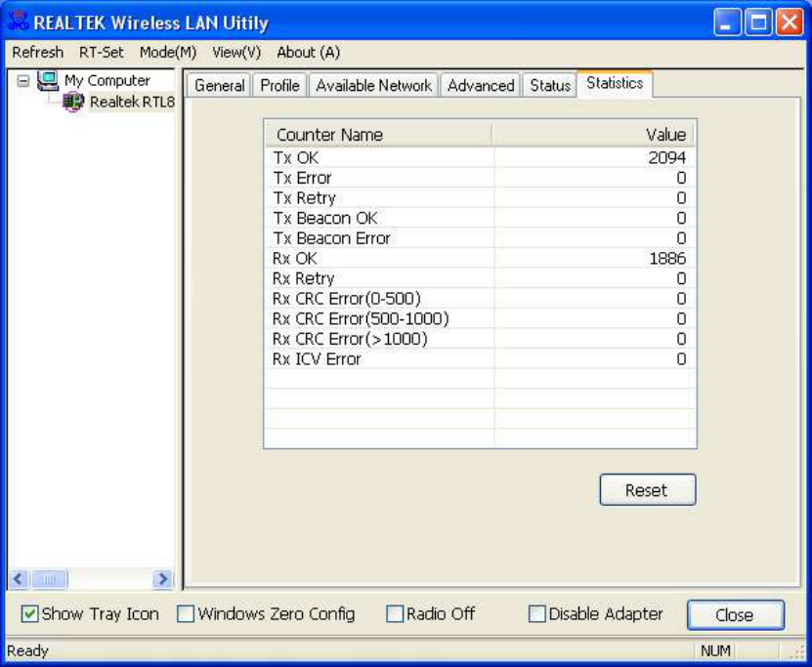This screenshot has width=812, height=667.
Task: Open the Mode(M) menu
Action: [168, 53]
